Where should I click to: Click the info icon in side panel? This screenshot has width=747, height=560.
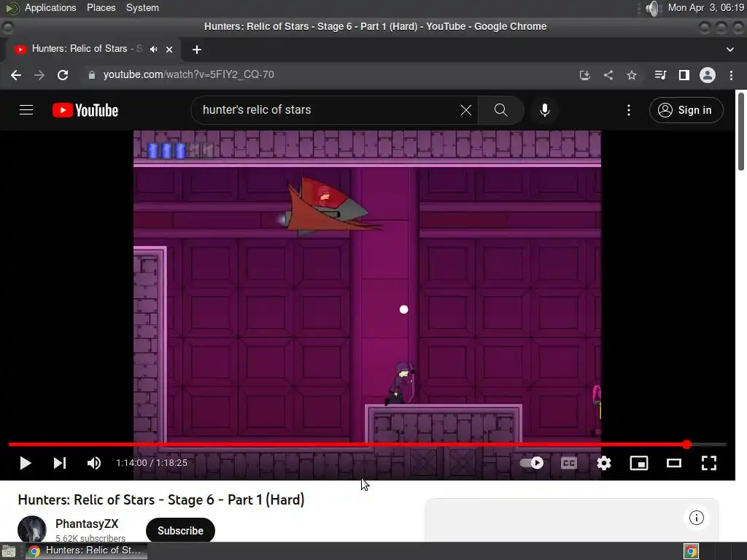point(696,518)
